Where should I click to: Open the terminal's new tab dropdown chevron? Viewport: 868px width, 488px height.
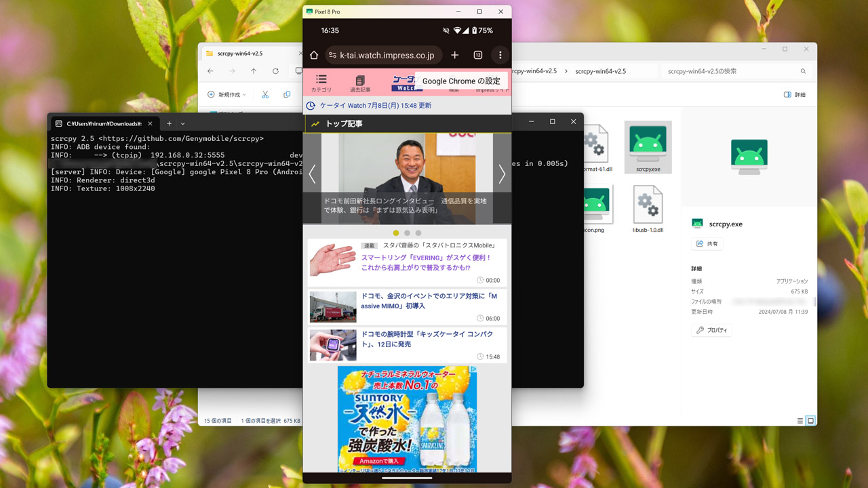point(182,123)
